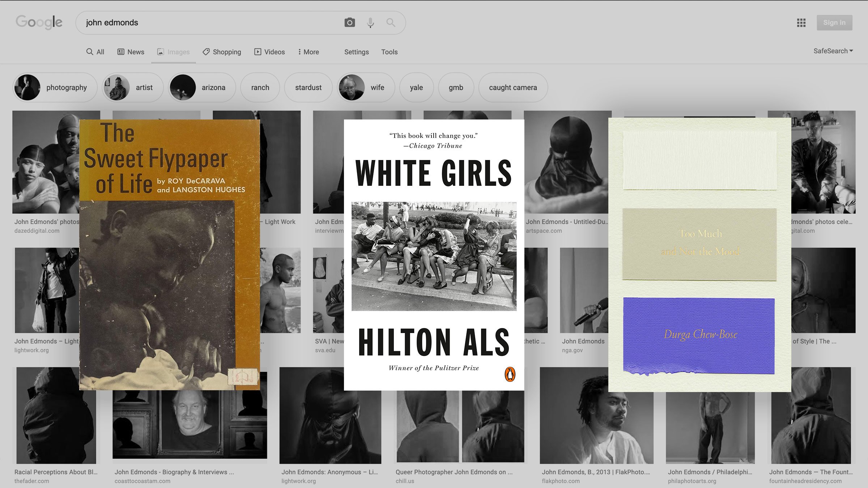
Task: Click the philaphotoarts.org source link
Action: (692, 481)
